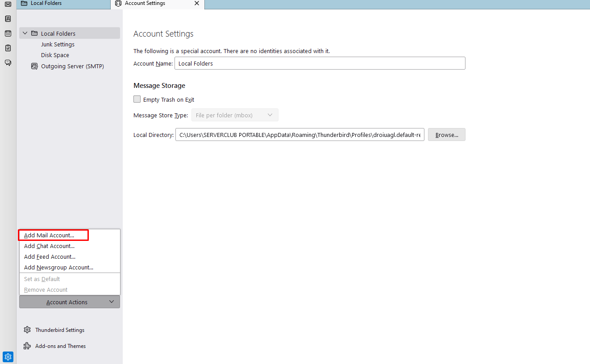Click the Account Name input field

320,63
